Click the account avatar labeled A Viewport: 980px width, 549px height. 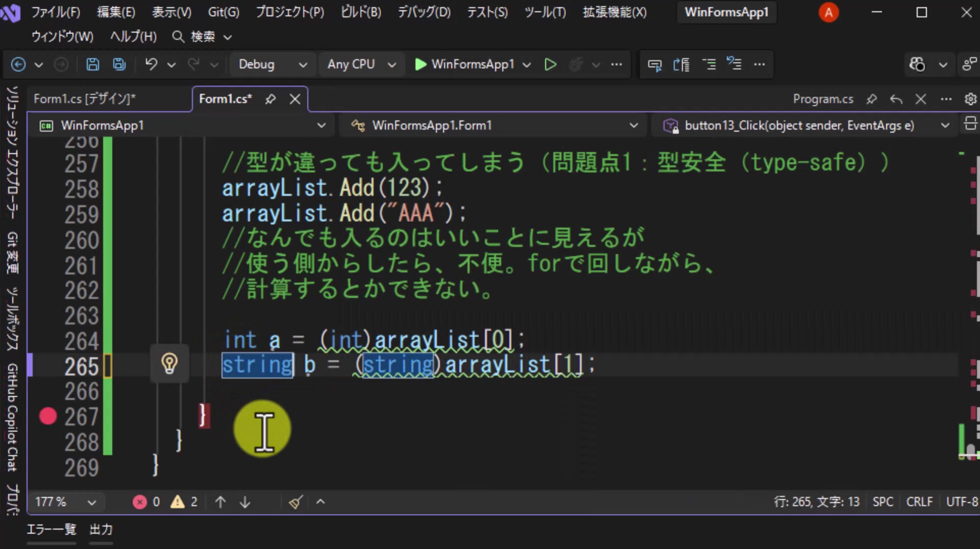tap(828, 12)
